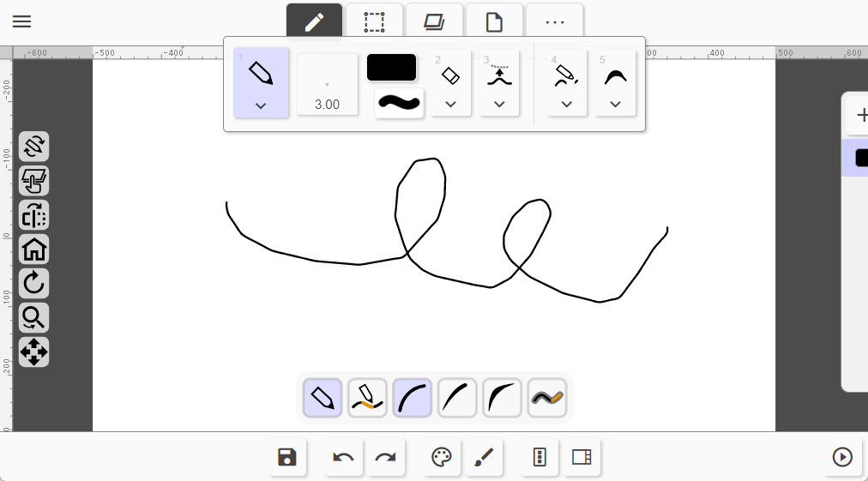Image resolution: width=868 pixels, height=481 pixels.
Task: Toggle the side panel layout icon
Action: [582, 457]
